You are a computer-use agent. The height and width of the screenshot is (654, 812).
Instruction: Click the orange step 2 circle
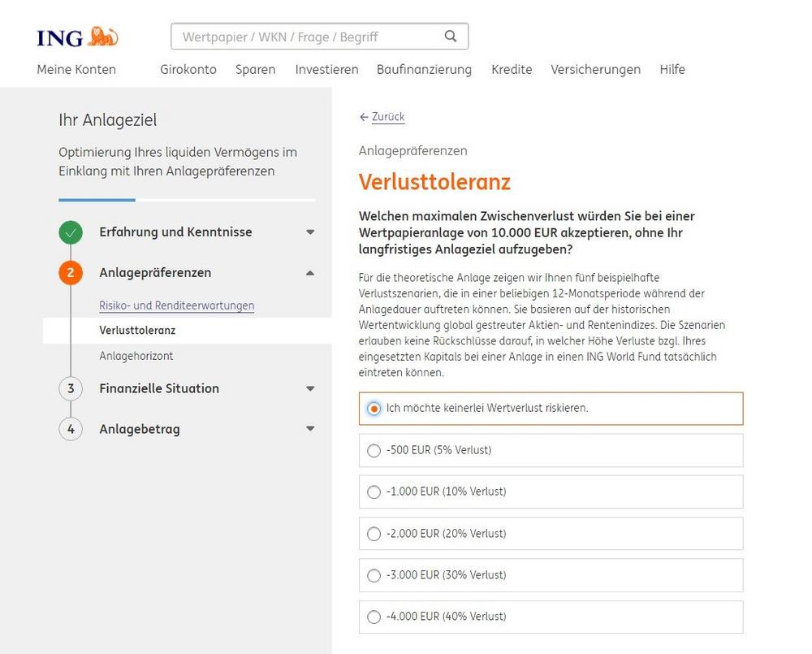click(x=71, y=273)
